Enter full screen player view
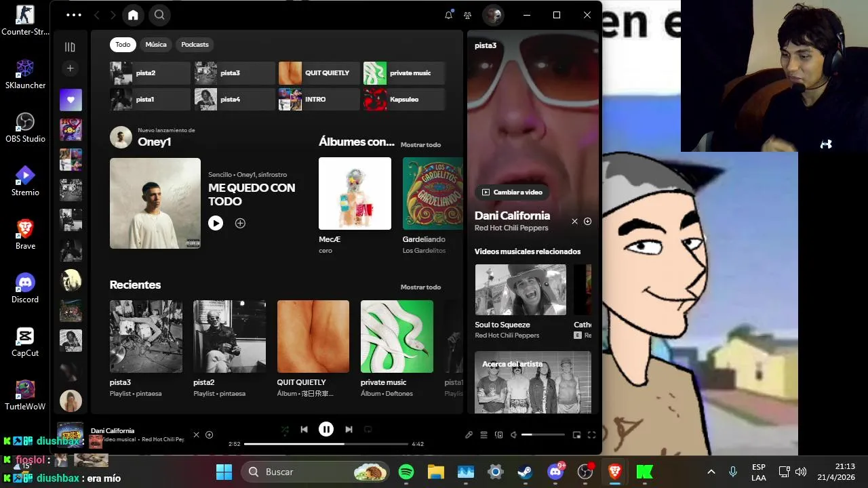This screenshot has width=868, height=488. pos(591,435)
